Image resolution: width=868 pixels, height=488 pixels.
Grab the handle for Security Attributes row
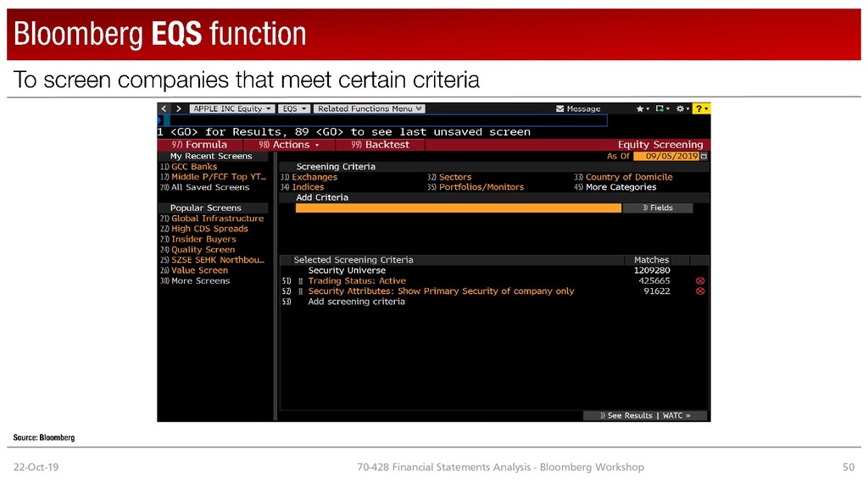pyautogui.click(x=301, y=291)
